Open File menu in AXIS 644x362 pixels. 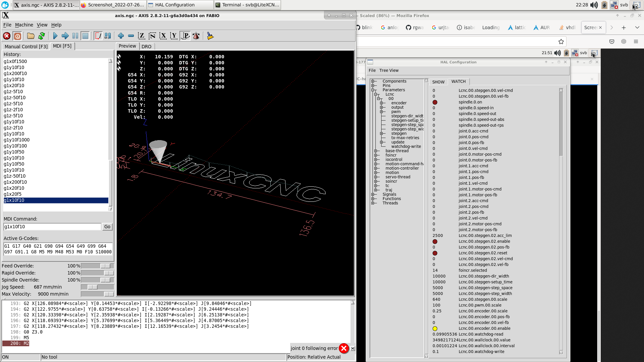(7, 25)
